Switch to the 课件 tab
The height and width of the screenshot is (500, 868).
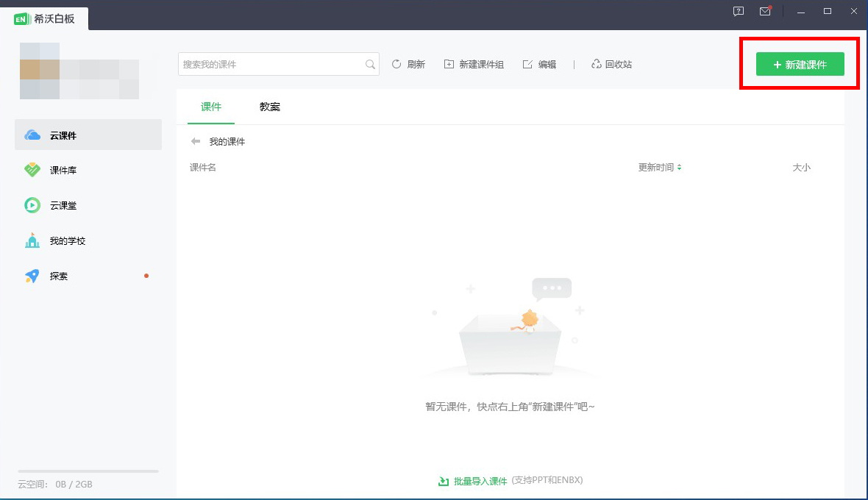click(x=211, y=107)
